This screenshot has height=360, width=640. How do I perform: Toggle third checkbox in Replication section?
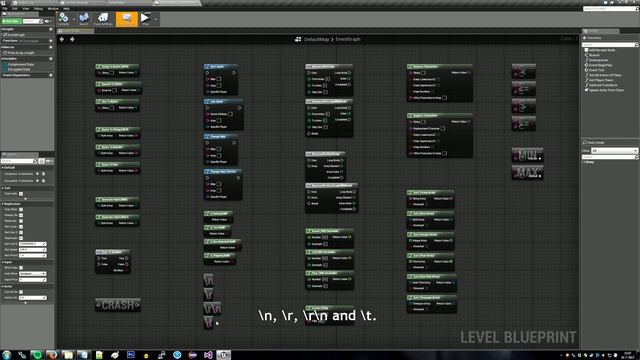[21, 221]
